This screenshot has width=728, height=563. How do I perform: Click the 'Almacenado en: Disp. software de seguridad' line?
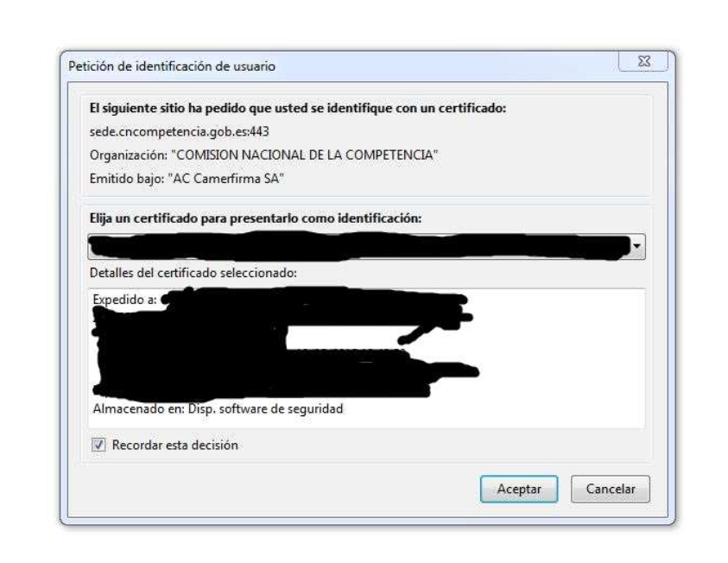pos(218,409)
